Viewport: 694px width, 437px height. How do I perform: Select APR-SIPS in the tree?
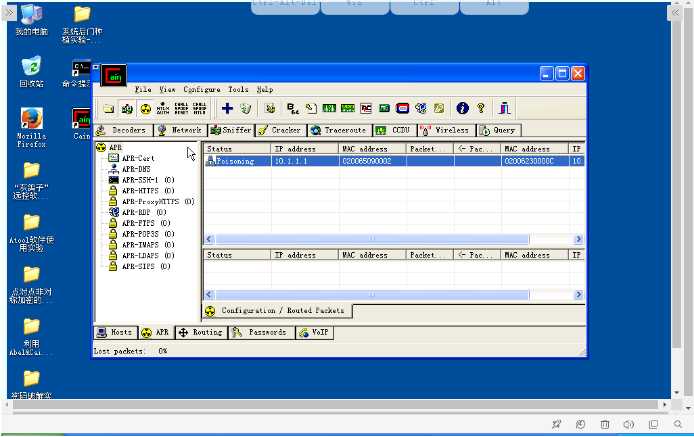146,267
